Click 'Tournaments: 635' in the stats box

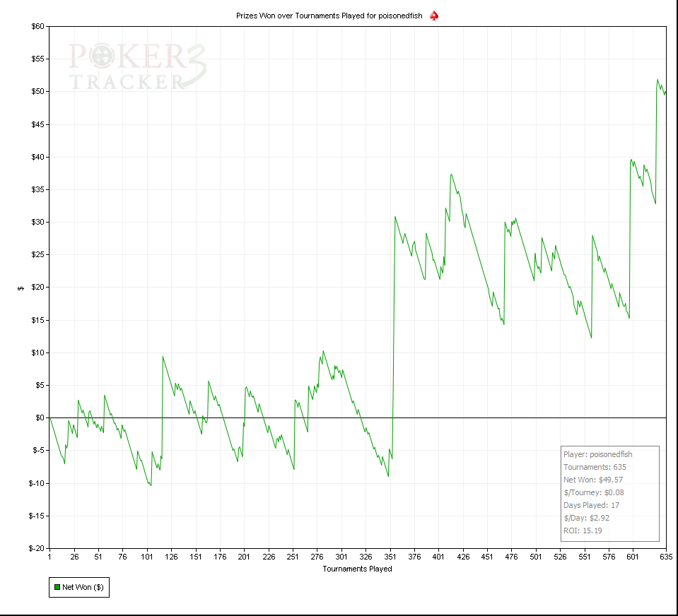(595, 467)
